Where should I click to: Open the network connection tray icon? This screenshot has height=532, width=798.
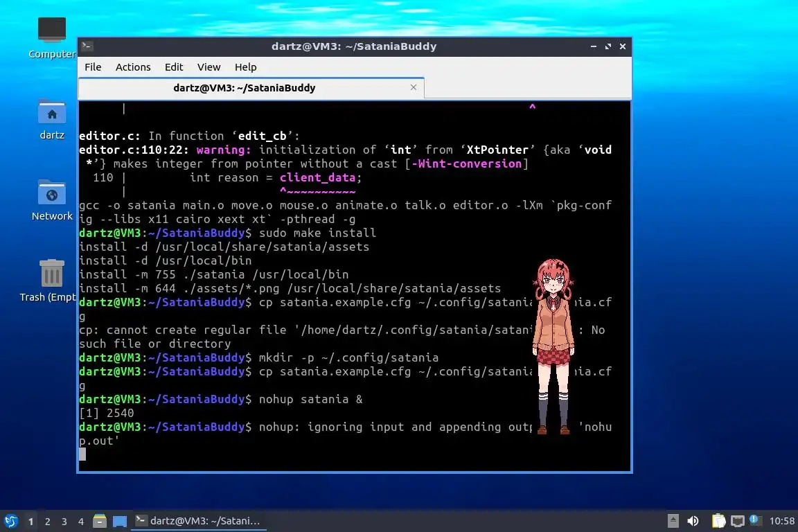738,521
